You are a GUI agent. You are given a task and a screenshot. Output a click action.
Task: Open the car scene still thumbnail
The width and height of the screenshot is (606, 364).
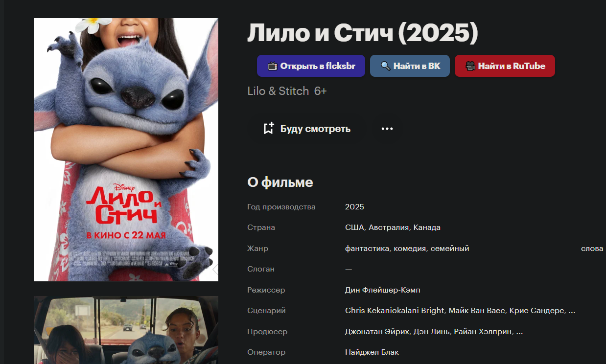tap(126, 330)
